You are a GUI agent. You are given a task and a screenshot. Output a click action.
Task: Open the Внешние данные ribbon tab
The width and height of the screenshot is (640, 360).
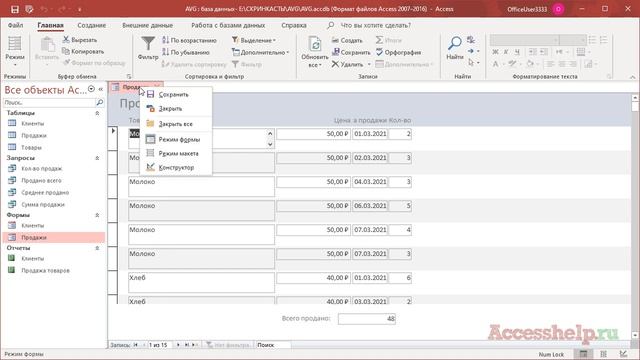pyautogui.click(x=147, y=25)
